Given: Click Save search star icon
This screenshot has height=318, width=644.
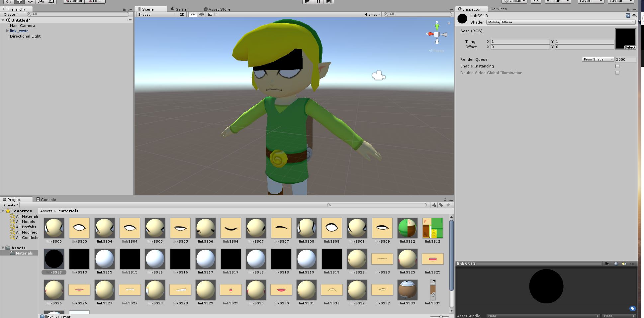Looking at the screenshot, I should pos(448,205).
